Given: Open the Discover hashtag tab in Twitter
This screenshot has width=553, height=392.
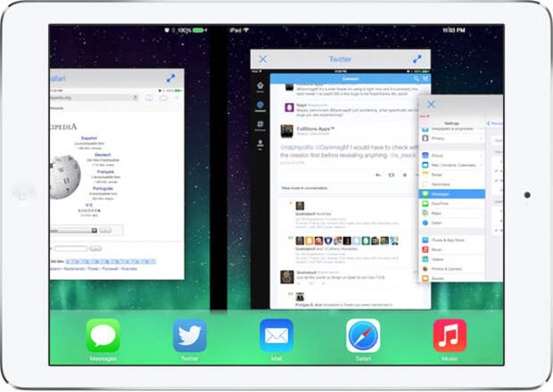Looking at the screenshot, I should tap(260, 126).
